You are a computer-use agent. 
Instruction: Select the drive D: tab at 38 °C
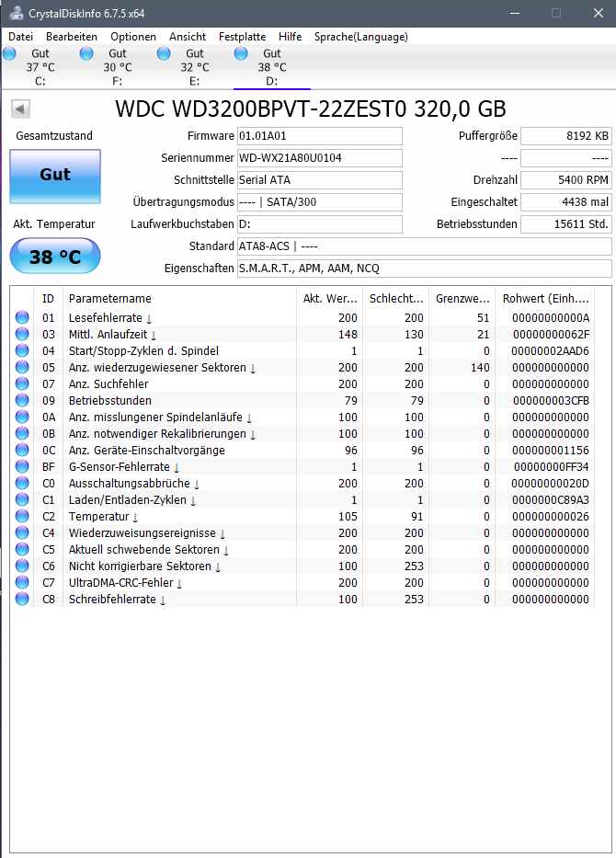(272, 67)
